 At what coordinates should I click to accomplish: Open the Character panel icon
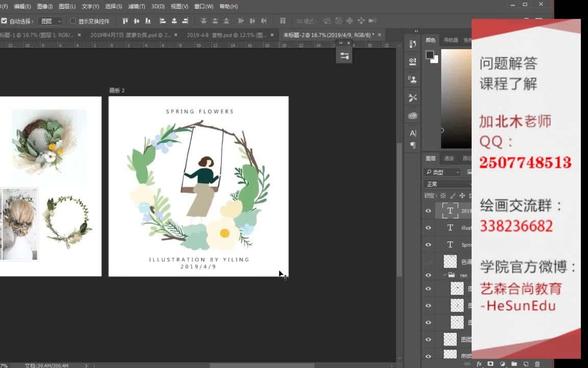413,133
